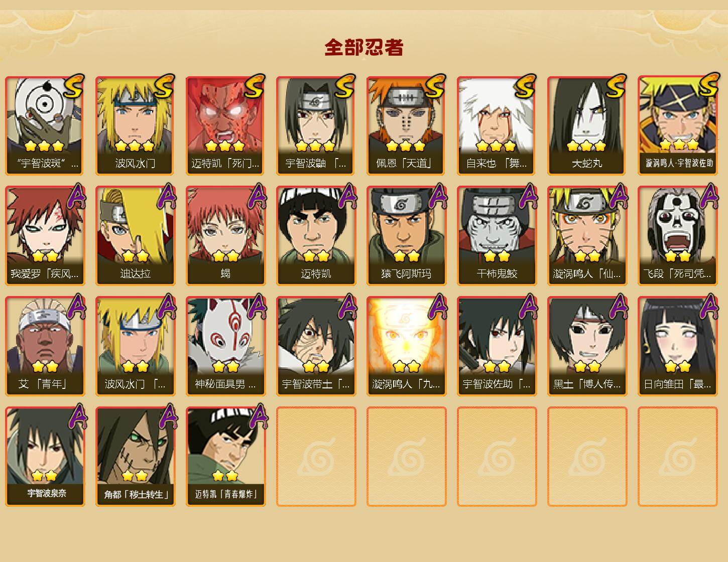Choose the 佩恩「天道」 ninja card
The height and width of the screenshot is (562, 728).
pos(406,125)
